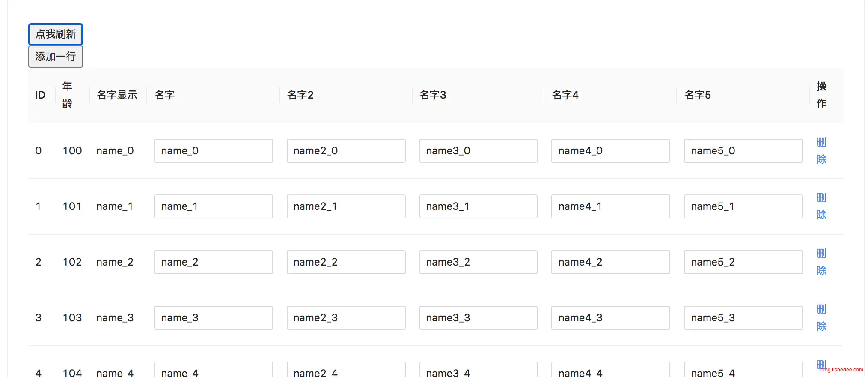868x377 pixels.
Task: Click the name2_3 text input
Action: coord(346,318)
